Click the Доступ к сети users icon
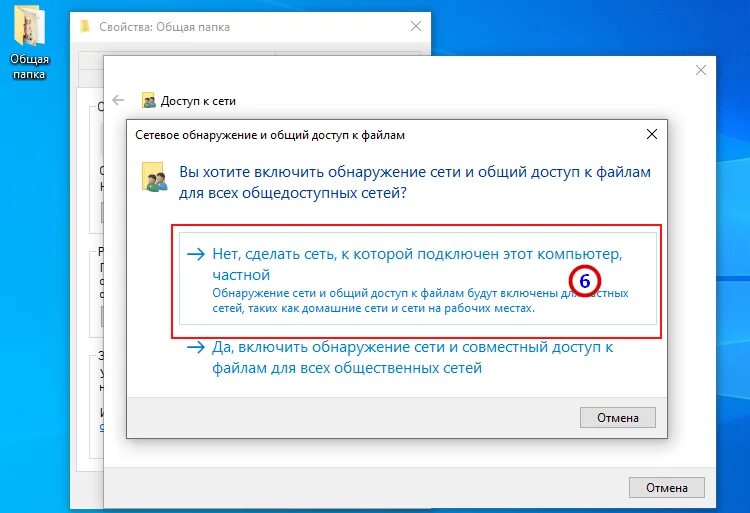The image size is (750, 513). click(149, 100)
